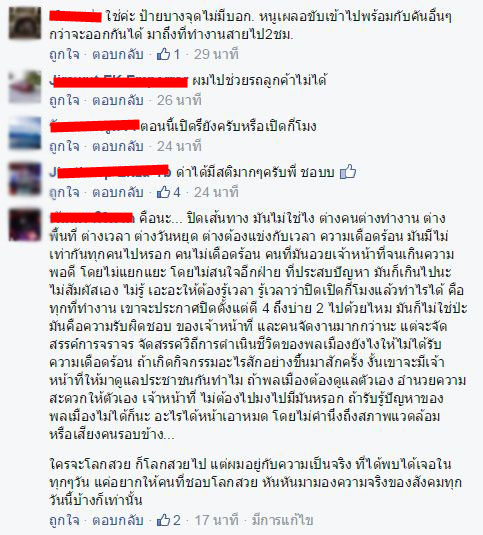This screenshot has width=483, height=535.
Task: Reply to the ผมไปช่วยรถลูกค้าไม่ได้ comment
Action: (x=118, y=100)
